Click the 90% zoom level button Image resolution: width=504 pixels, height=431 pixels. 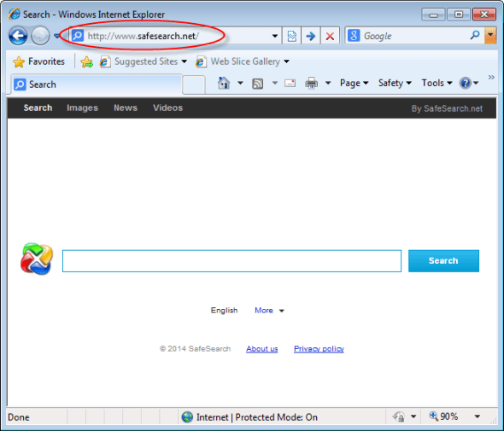[444, 416]
